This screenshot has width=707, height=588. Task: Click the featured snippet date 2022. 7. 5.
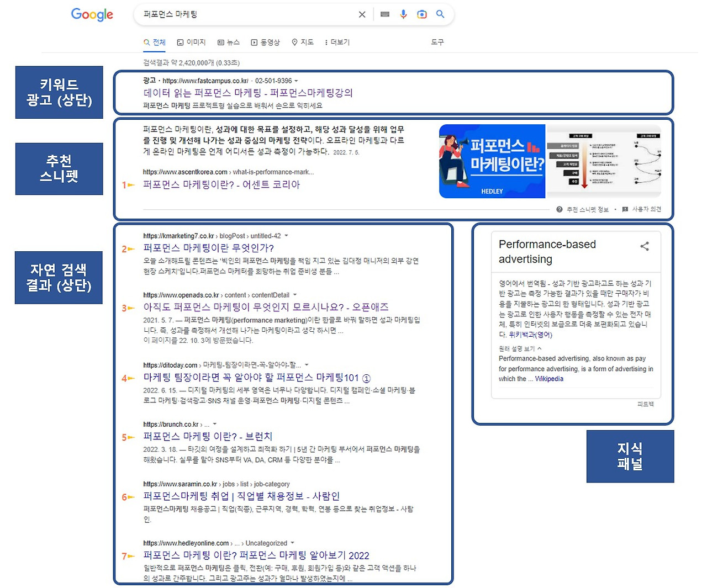[x=346, y=152]
